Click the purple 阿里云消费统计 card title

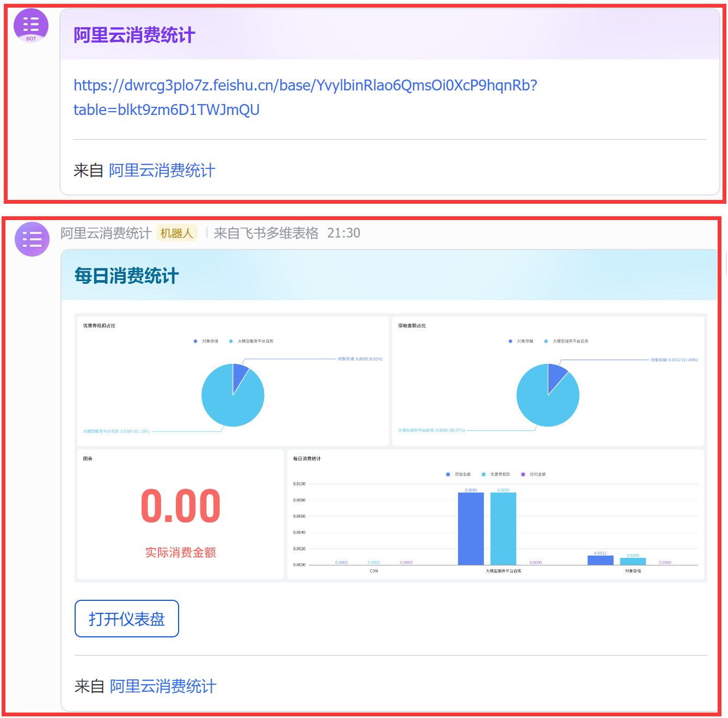pyautogui.click(x=134, y=35)
